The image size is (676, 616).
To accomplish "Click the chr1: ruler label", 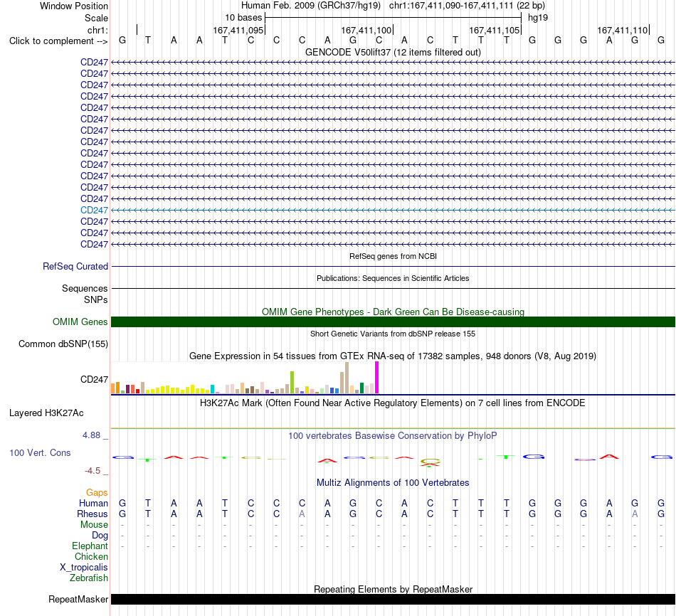I will pos(97,30).
